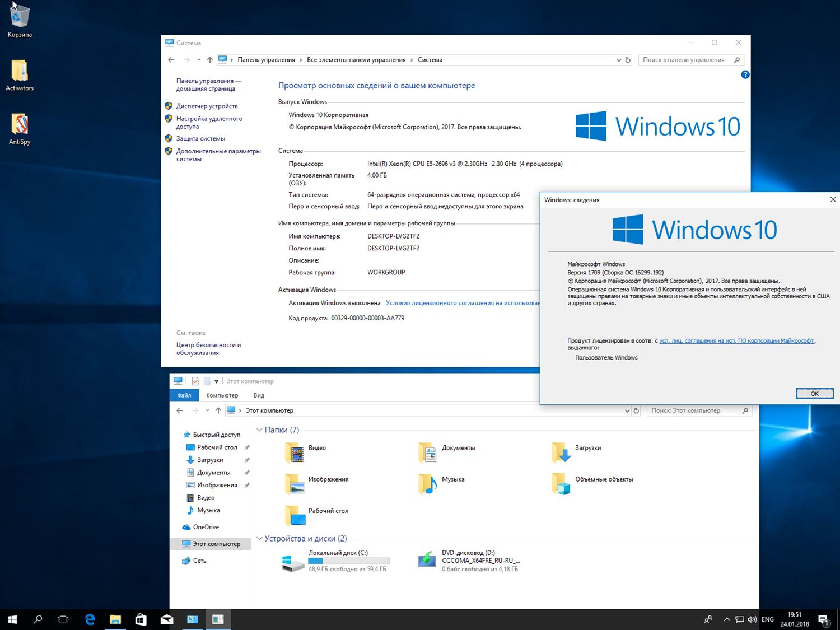Select OneDrive in navigation pane
The image size is (840, 630).
[206, 527]
